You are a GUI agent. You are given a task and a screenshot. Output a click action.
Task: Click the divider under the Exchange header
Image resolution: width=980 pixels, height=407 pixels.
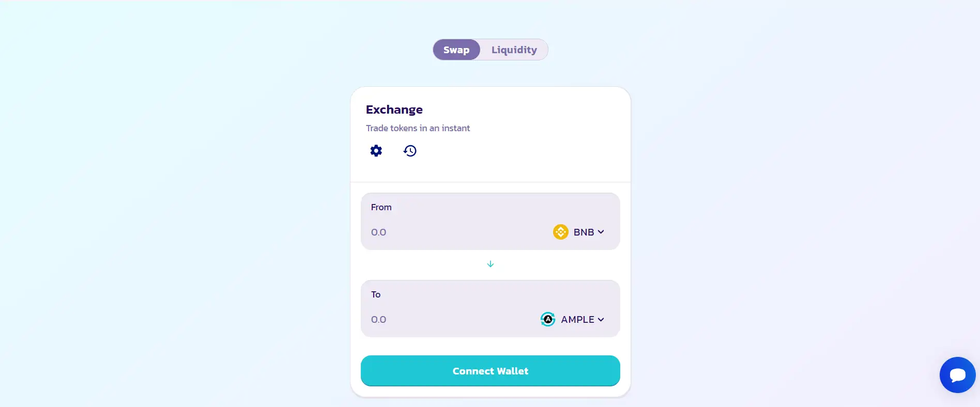tap(491, 182)
